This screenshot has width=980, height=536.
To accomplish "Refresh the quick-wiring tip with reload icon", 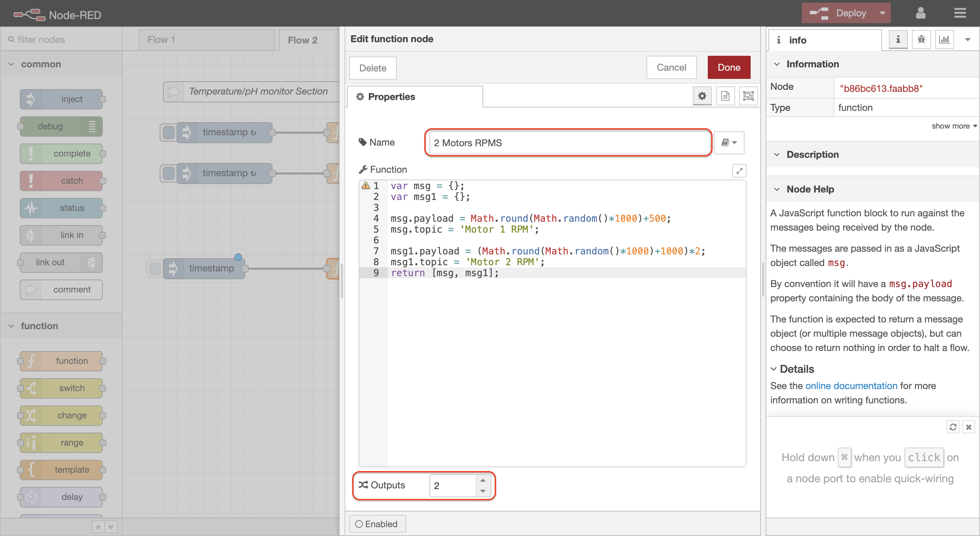I will (x=953, y=427).
